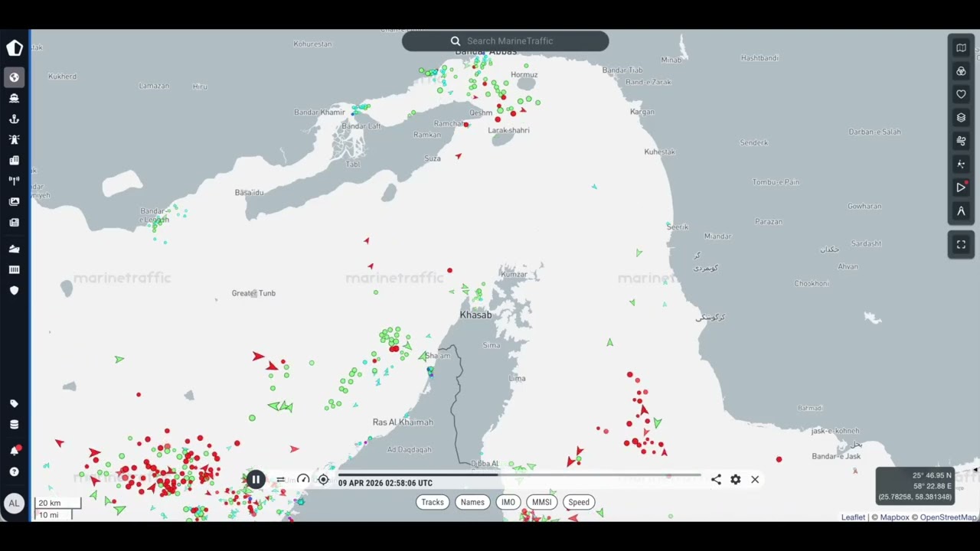Open the MarineTraffic home logo
The height and width of the screenshot is (551, 980).
[x=15, y=48]
